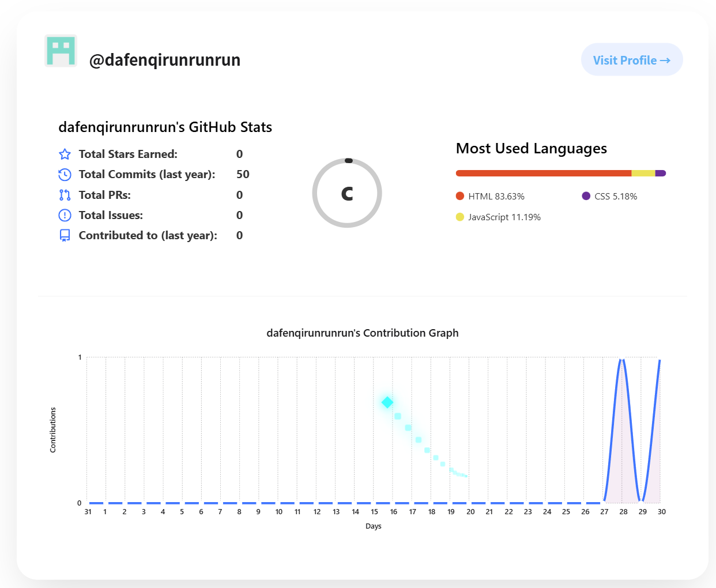Viewport: 716px width, 588px height.
Task: Click the purple CSS legend dot
Action: click(x=586, y=196)
